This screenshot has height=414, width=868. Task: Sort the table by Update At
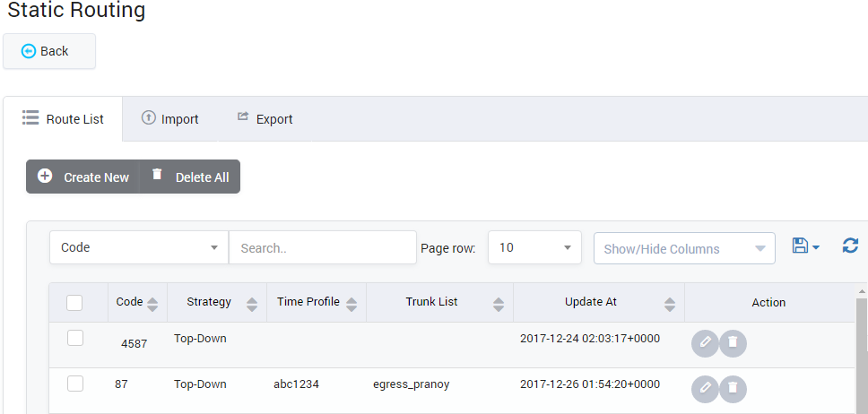tap(669, 304)
